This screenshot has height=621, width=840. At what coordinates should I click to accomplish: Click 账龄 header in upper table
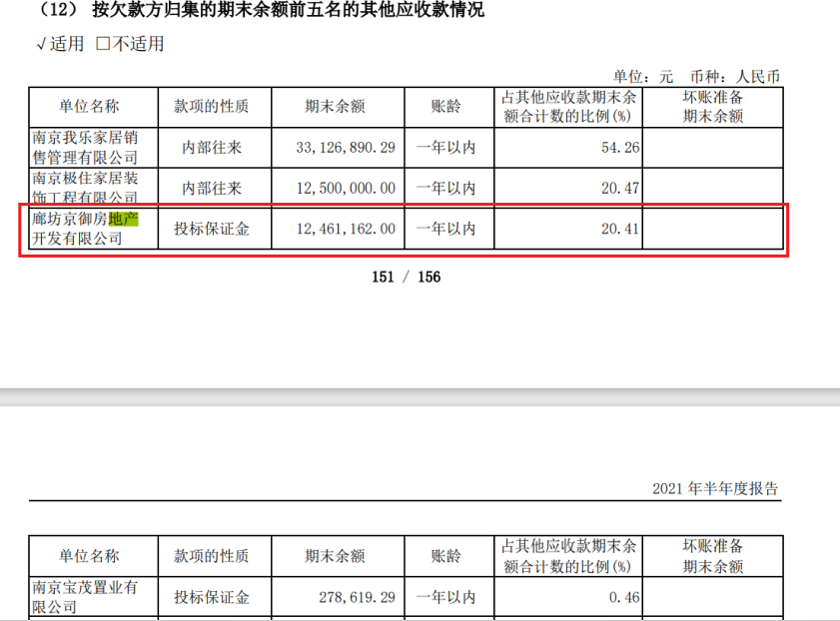445,107
